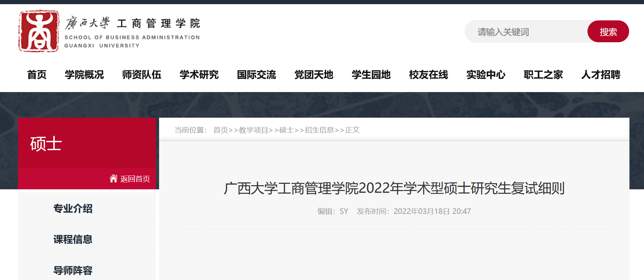Image resolution: width=644 pixels, height=280 pixels.
Task: Click the home icon beside 返回首页
Action: [x=113, y=179]
